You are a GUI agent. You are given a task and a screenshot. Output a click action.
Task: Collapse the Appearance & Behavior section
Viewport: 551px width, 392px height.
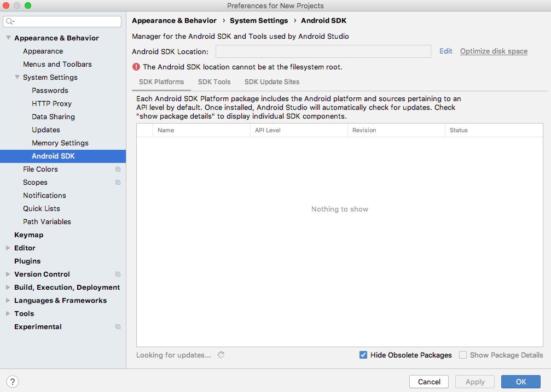(x=8, y=38)
